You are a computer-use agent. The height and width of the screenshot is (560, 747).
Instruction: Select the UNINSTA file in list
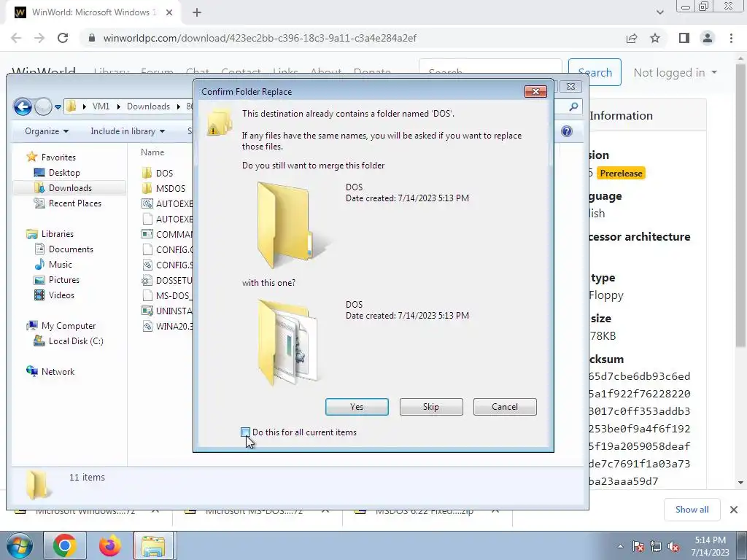pyautogui.click(x=167, y=311)
